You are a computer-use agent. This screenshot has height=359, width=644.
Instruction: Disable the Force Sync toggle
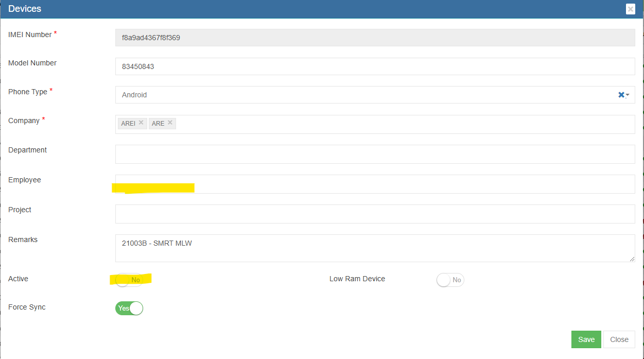coord(129,308)
